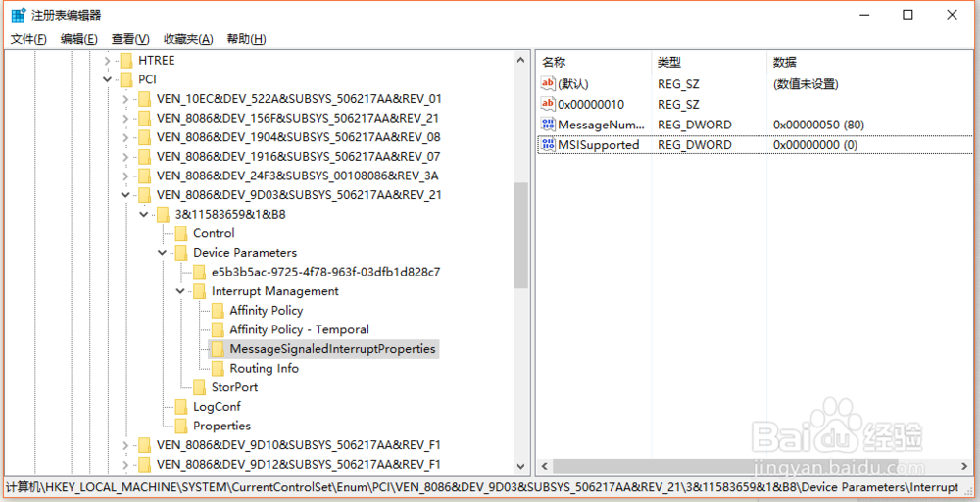The width and height of the screenshot is (980, 502).
Task: Click the MessageNum... DWORD value icon
Action: [x=548, y=125]
